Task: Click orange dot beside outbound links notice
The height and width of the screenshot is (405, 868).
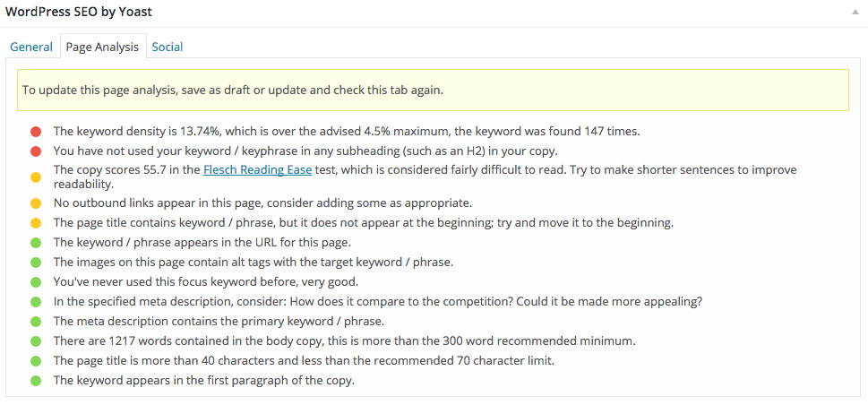Action: click(36, 202)
